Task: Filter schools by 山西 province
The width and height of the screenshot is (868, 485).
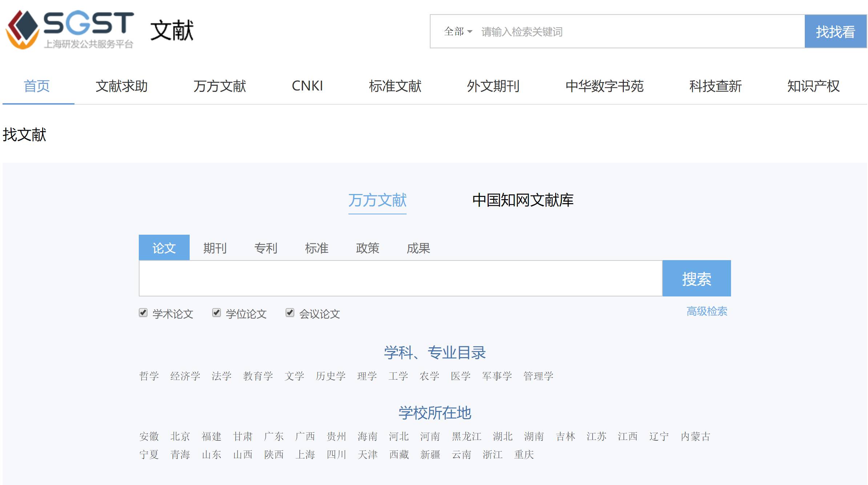Action: [x=243, y=454]
